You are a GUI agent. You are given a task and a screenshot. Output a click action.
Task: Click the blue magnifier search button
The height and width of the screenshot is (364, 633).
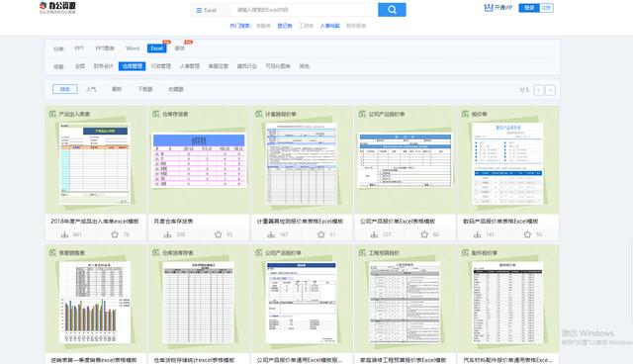click(392, 10)
